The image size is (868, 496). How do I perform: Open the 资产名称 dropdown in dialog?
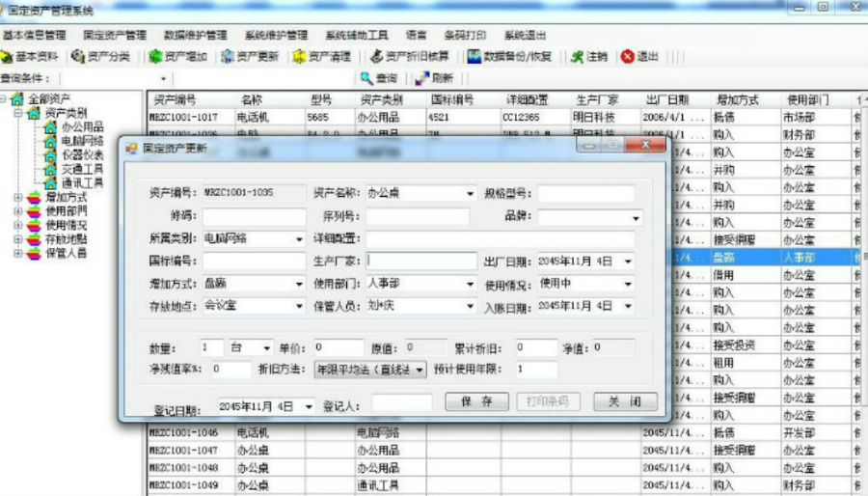pyautogui.click(x=470, y=193)
